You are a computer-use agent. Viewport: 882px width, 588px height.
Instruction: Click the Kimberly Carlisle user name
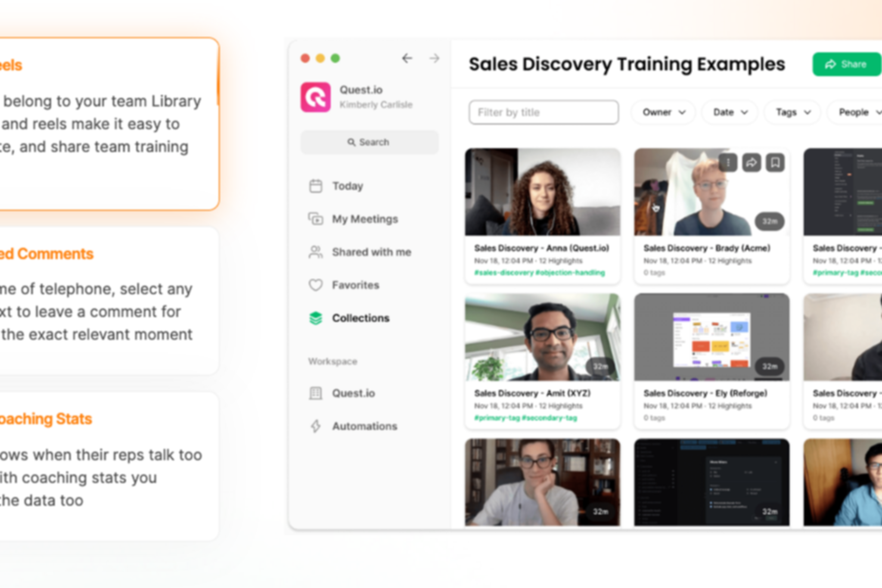pyautogui.click(x=376, y=105)
